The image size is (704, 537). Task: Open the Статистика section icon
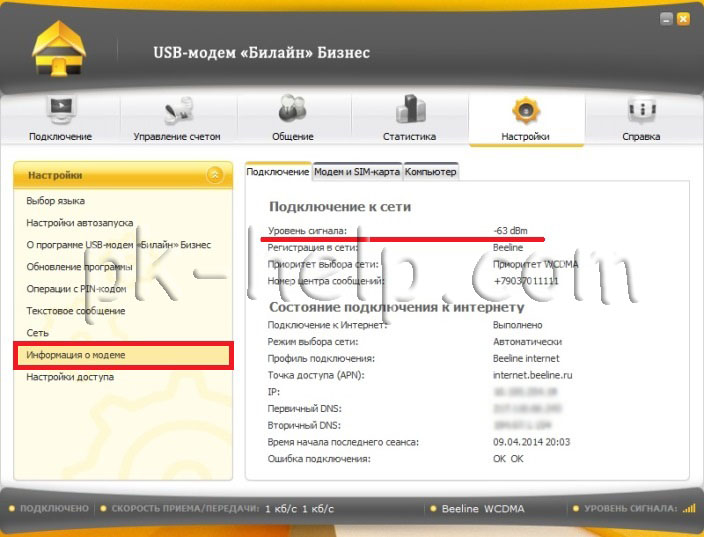click(410, 109)
